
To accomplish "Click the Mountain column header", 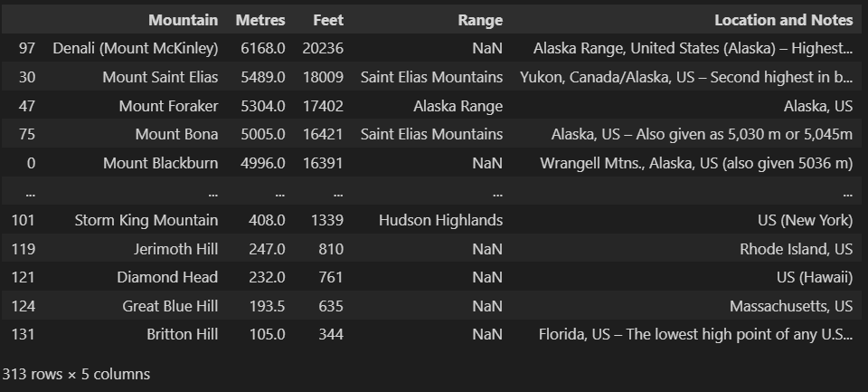I will pos(183,20).
